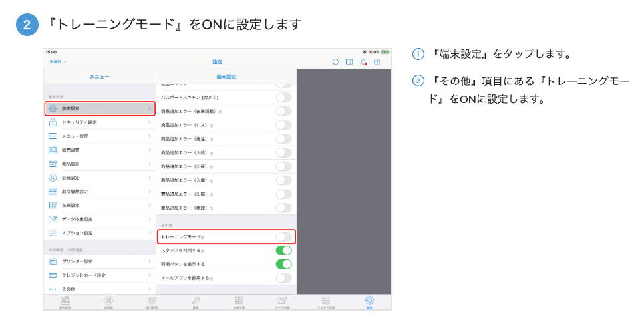Viewport: 644px width, 332px height.
Task: Tap the split-view panel icon in the header
Action: [349, 62]
